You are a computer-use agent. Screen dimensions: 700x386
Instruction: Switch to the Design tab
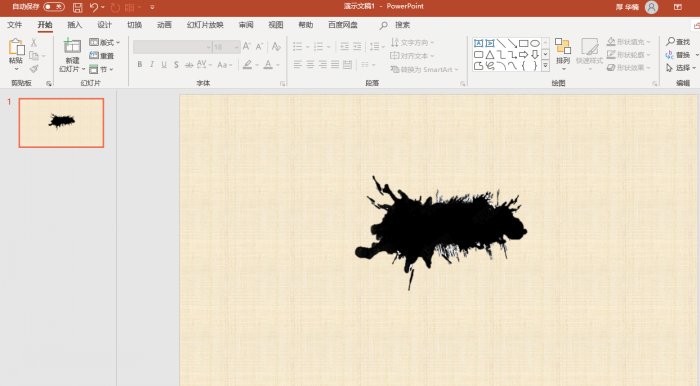pyautogui.click(x=104, y=25)
